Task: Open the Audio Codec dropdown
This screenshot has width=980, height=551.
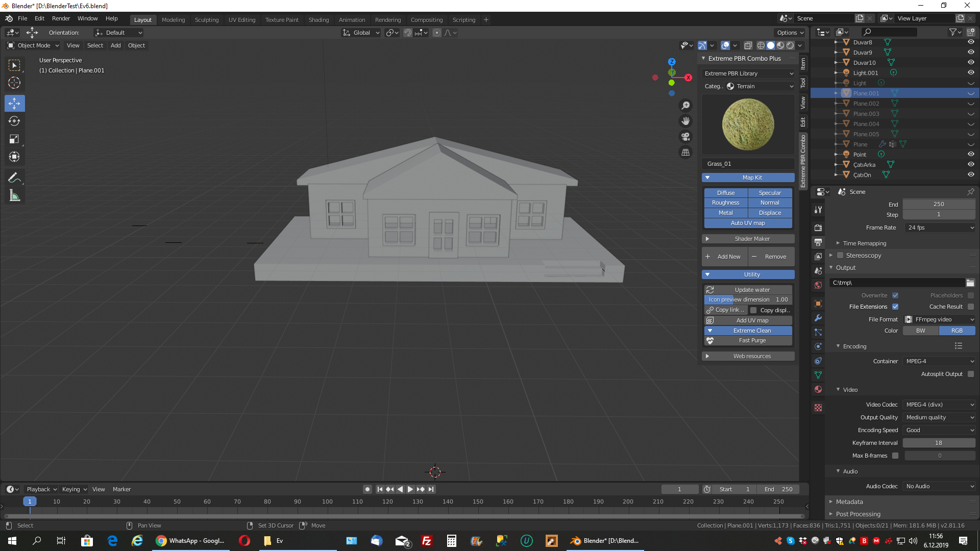Action: pyautogui.click(x=939, y=486)
